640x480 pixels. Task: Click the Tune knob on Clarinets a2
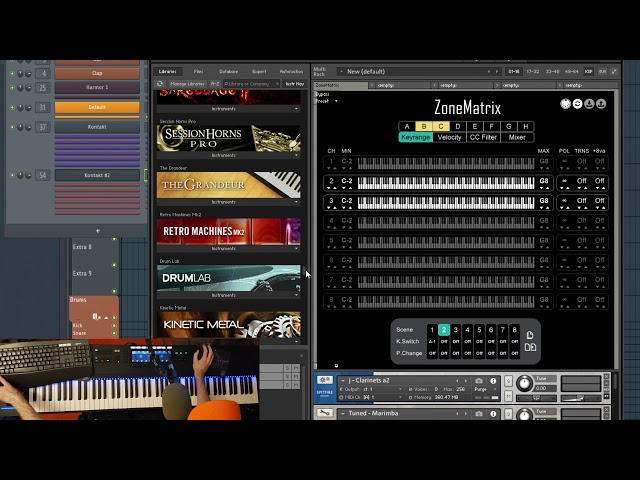pyautogui.click(x=524, y=384)
